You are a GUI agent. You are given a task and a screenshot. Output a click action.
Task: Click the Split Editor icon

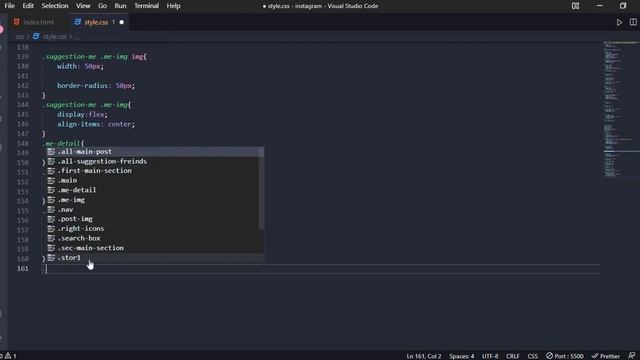(x=633, y=22)
